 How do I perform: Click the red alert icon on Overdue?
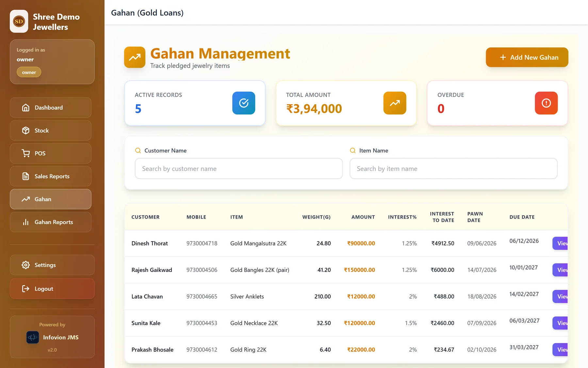click(x=546, y=103)
